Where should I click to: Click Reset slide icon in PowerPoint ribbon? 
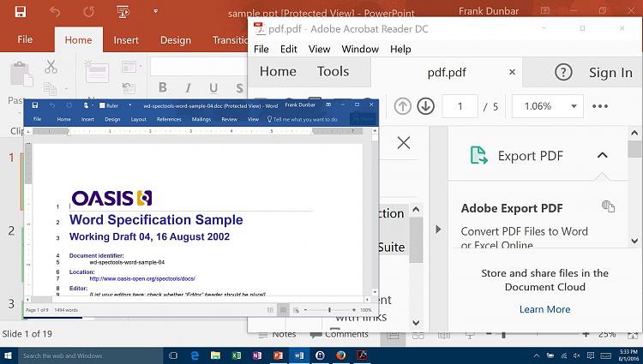tap(129, 87)
